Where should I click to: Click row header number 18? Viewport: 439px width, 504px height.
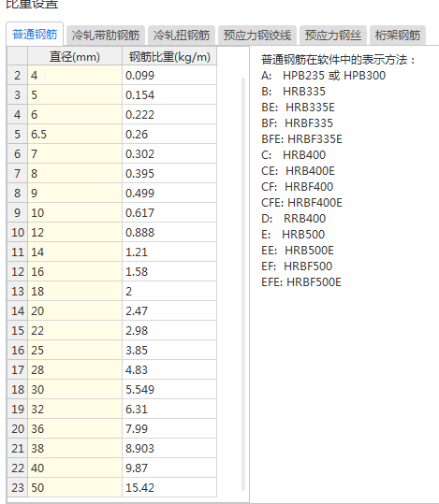(x=18, y=389)
